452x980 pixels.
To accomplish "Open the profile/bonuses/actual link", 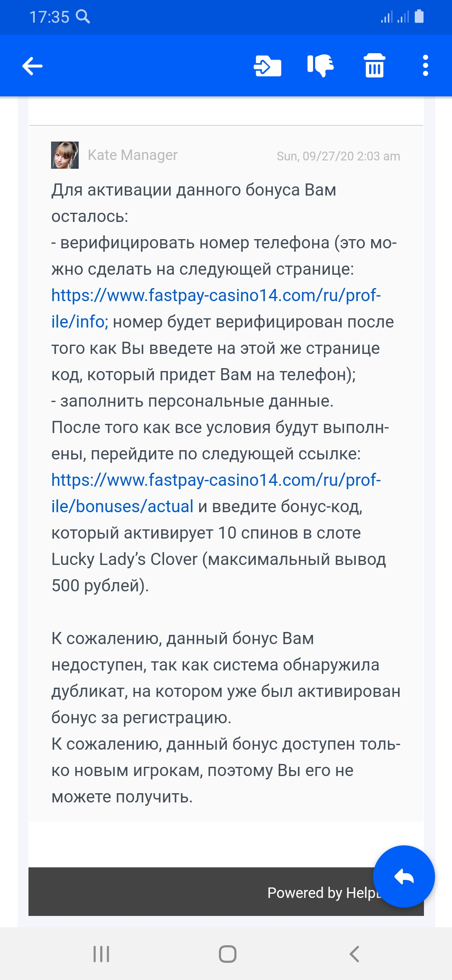I will pyautogui.click(x=216, y=493).
